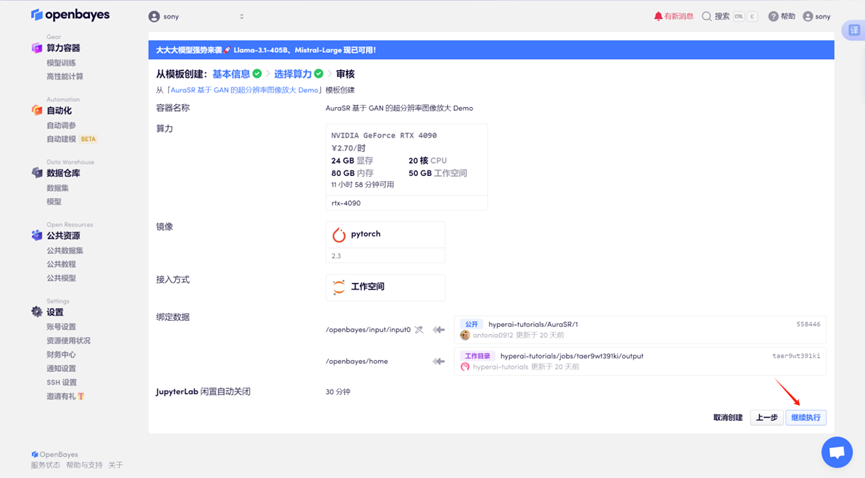Open 账号设置 in the sidebar

point(61,327)
